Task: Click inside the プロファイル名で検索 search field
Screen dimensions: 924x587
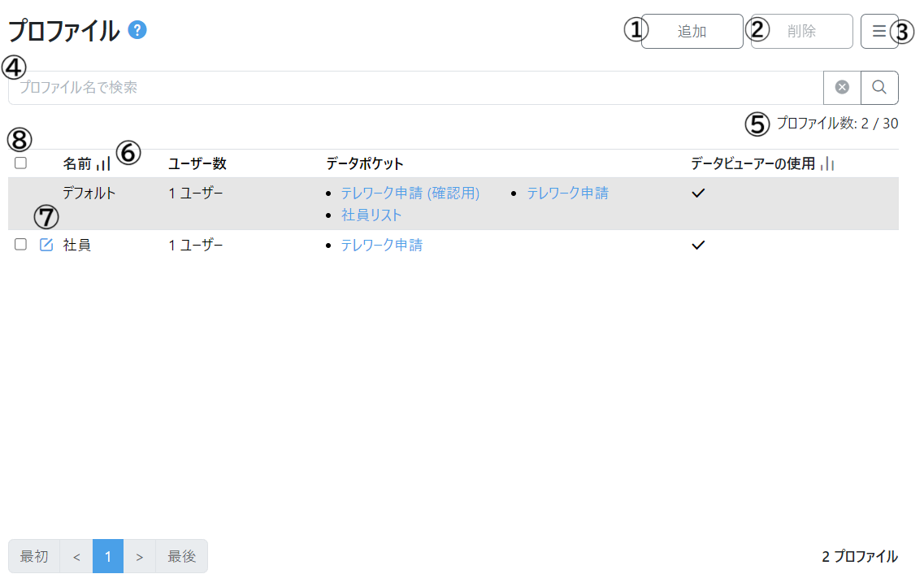Action: pyautogui.click(x=325, y=87)
